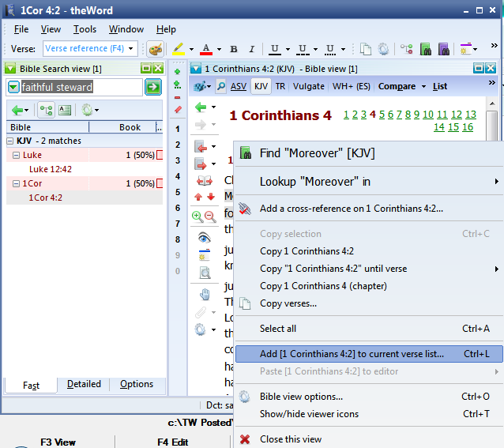Open search history dropdown beside search box

tap(13, 87)
